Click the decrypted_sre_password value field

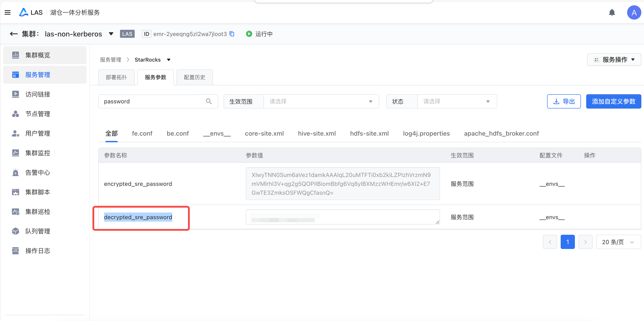[x=342, y=217]
